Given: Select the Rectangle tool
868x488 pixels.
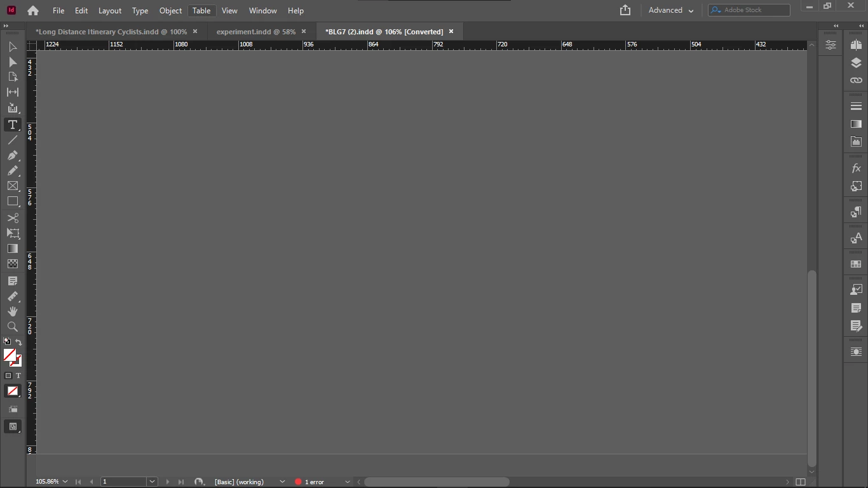Looking at the screenshot, I should (12, 201).
